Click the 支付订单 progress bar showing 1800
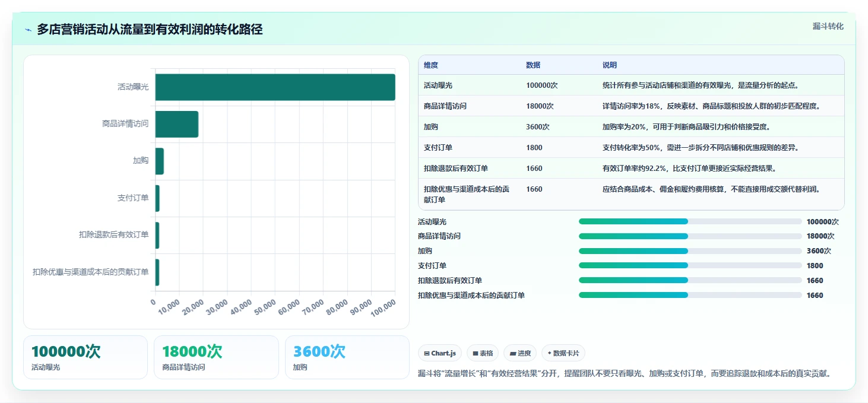This screenshot has height=403, width=868. point(690,265)
